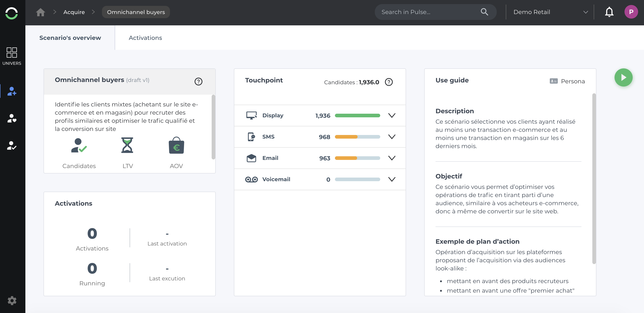Viewport: 644px width, 313px height.
Task: Click the Candidates label under icon
Action: pyautogui.click(x=79, y=166)
